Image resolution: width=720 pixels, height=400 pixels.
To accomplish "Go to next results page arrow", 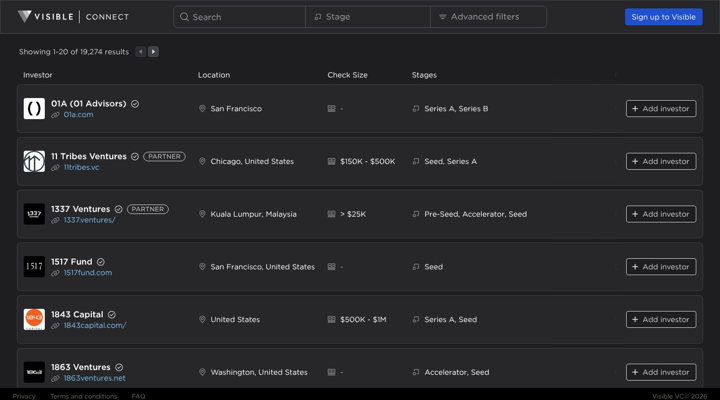I will point(154,52).
